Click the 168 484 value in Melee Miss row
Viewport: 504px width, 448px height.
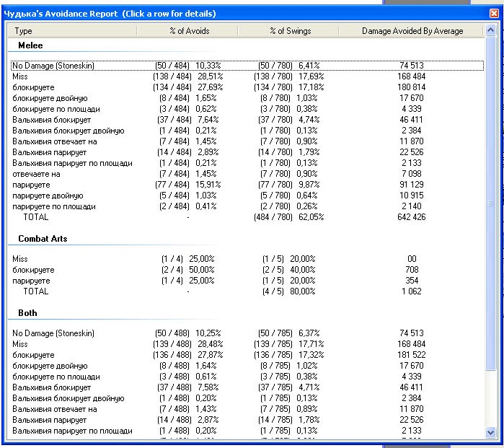pyautogui.click(x=412, y=76)
